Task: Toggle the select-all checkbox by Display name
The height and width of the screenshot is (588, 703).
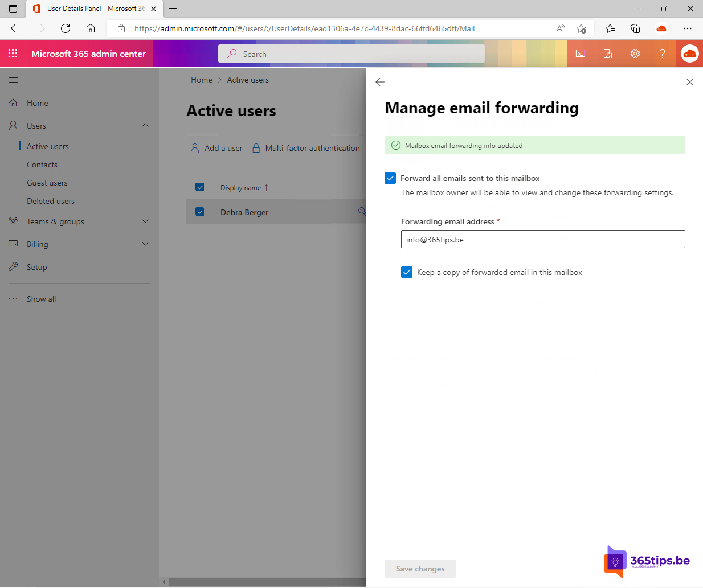Action: 200,187
